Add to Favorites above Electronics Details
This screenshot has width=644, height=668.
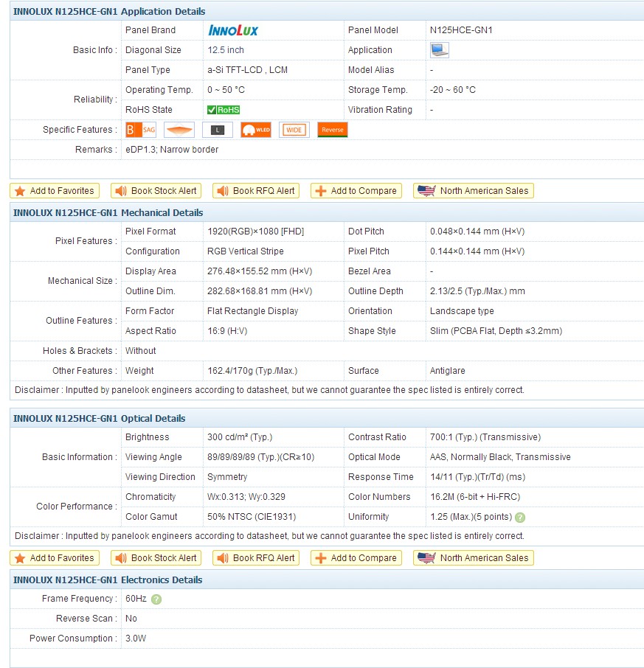(x=55, y=558)
